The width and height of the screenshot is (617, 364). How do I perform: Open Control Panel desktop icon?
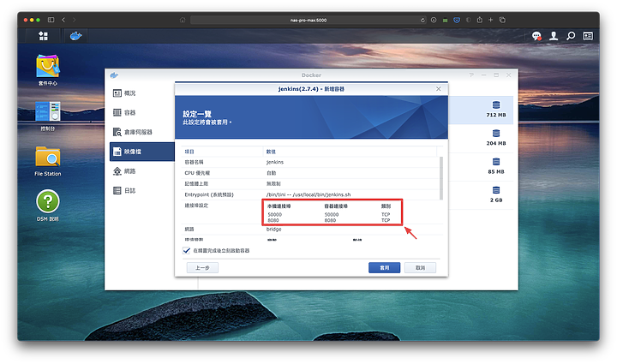(x=48, y=116)
